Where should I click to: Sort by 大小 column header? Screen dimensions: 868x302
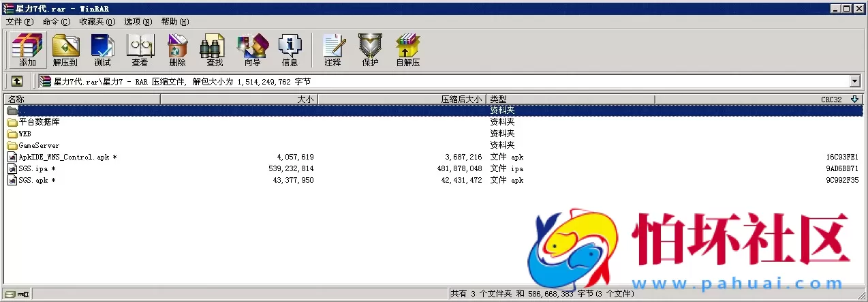click(x=239, y=99)
